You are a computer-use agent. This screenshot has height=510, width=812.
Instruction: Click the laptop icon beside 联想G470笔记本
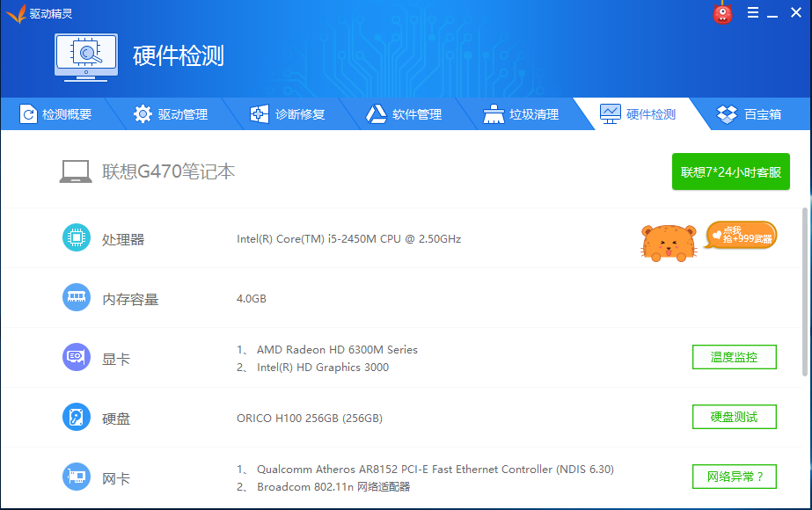76,171
